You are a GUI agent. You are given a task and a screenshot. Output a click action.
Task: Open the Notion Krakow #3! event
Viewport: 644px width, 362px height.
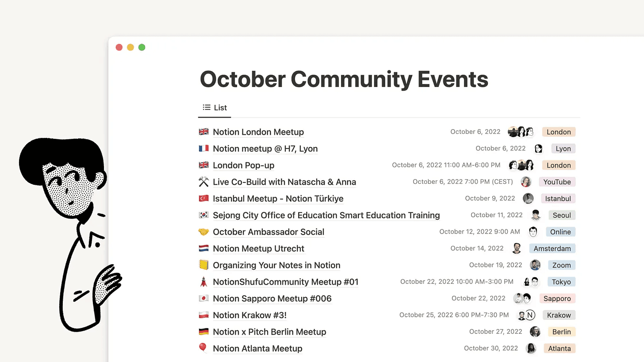[x=250, y=315]
